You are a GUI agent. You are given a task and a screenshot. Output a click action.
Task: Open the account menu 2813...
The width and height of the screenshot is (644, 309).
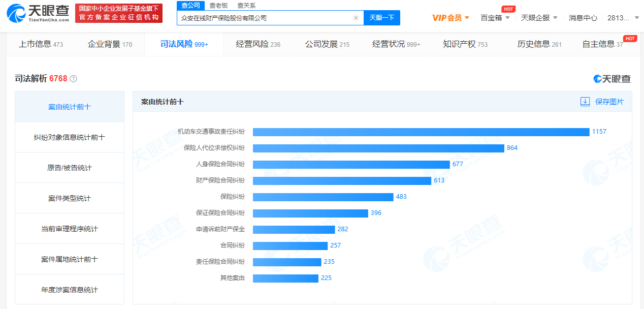coord(624,18)
